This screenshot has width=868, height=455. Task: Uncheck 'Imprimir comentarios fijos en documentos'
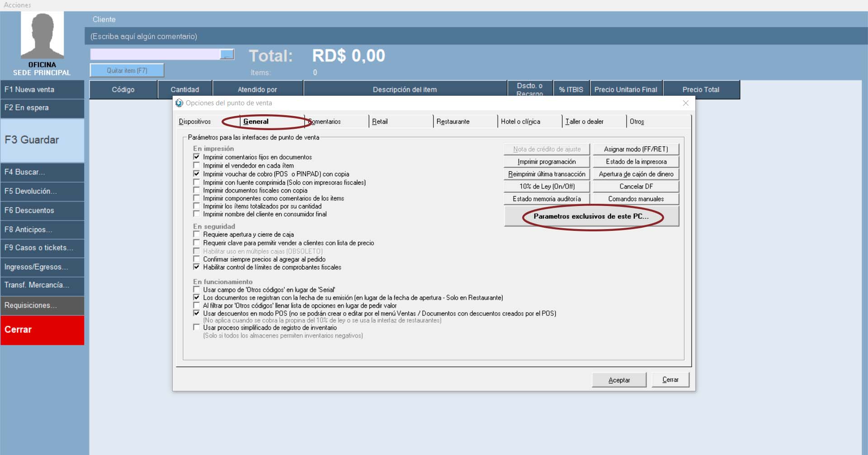197,157
